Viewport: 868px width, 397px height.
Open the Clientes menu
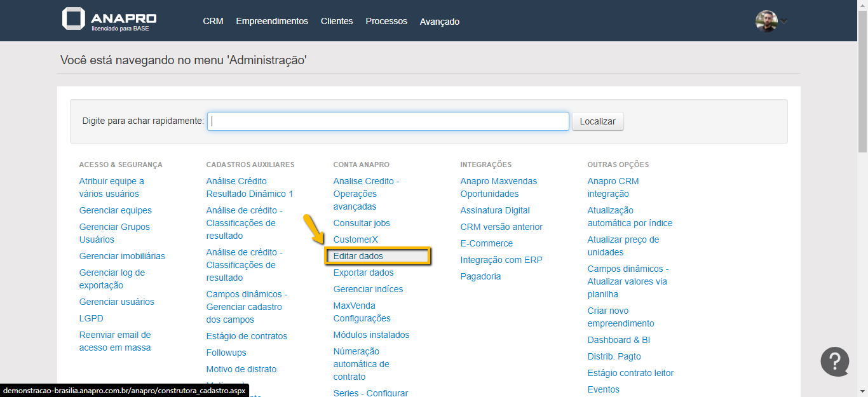[337, 21]
